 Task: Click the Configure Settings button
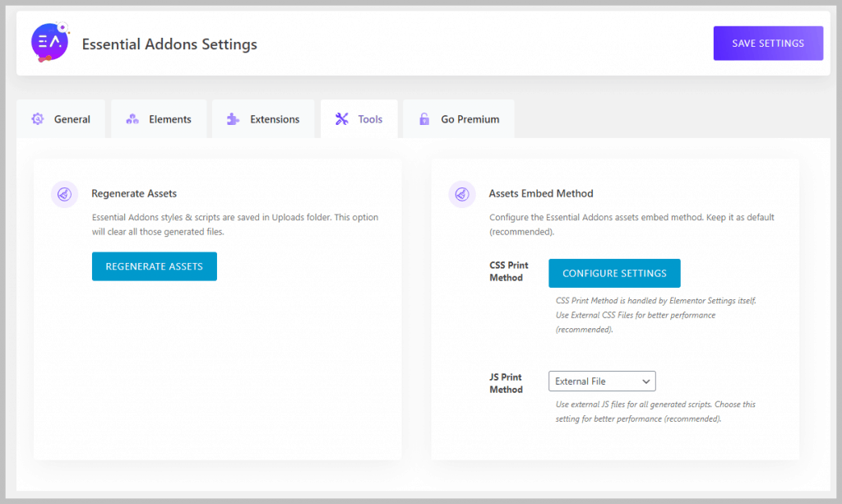614,273
